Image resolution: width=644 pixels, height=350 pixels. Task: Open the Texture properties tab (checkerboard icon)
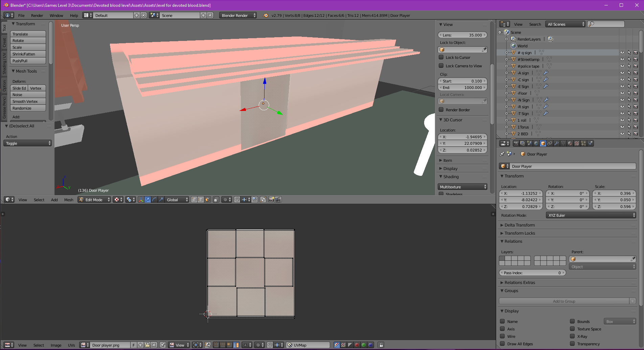tap(577, 143)
